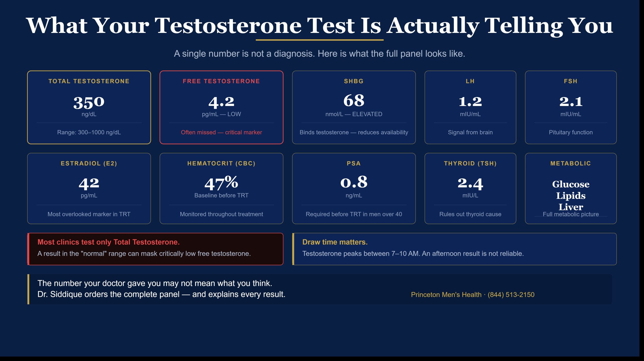644x361 pixels.
Task: Click the Dr. Siddique complete panel statement
Action: (x=161, y=294)
